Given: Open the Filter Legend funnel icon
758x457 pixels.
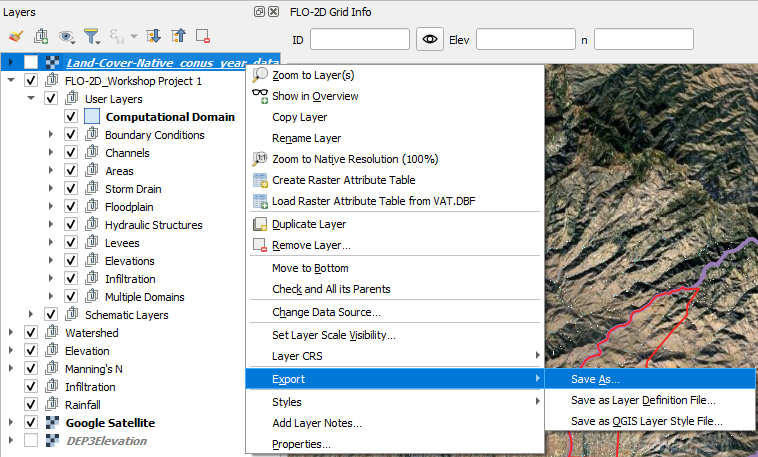Looking at the screenshot, I should pos(93,36).
